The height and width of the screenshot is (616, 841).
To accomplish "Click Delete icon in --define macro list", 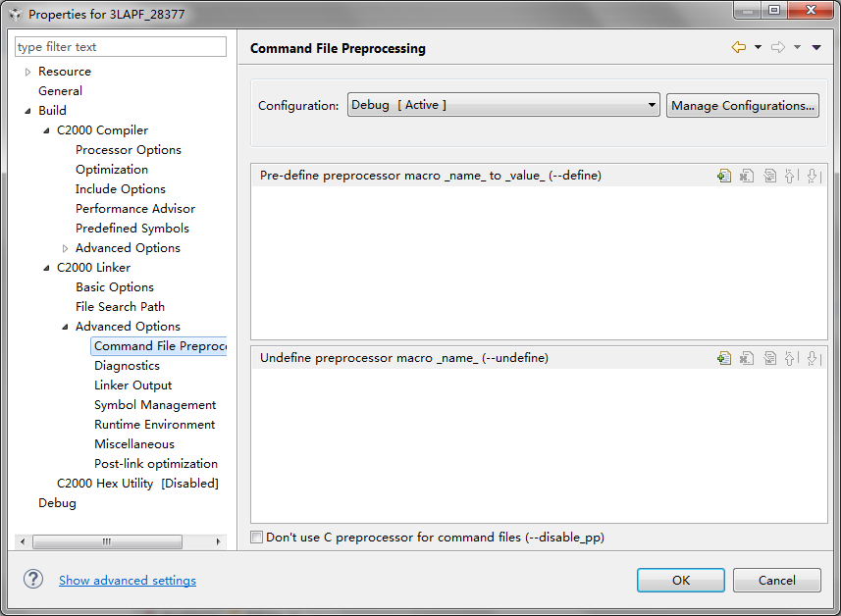I will pyautogui.click(x=747, y=176).
